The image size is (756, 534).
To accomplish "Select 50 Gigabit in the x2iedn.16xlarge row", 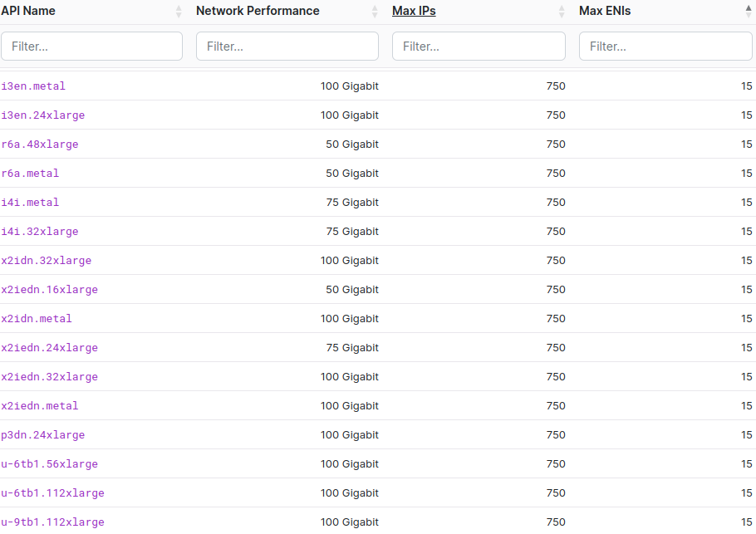I will click(352, 290).
